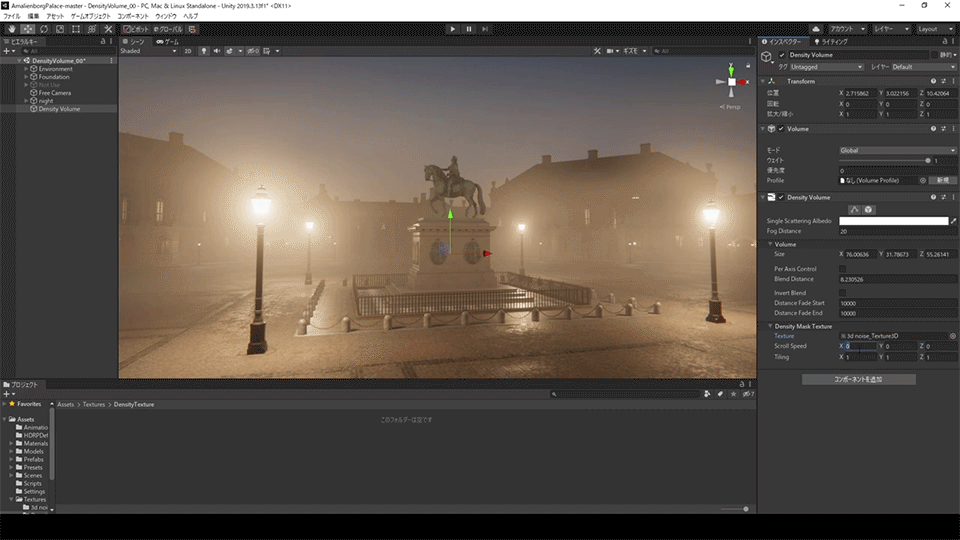Open the Layout dropdown
Viewport: 960px width, 540px height.
pyautogui.click(x=936, y=29)
